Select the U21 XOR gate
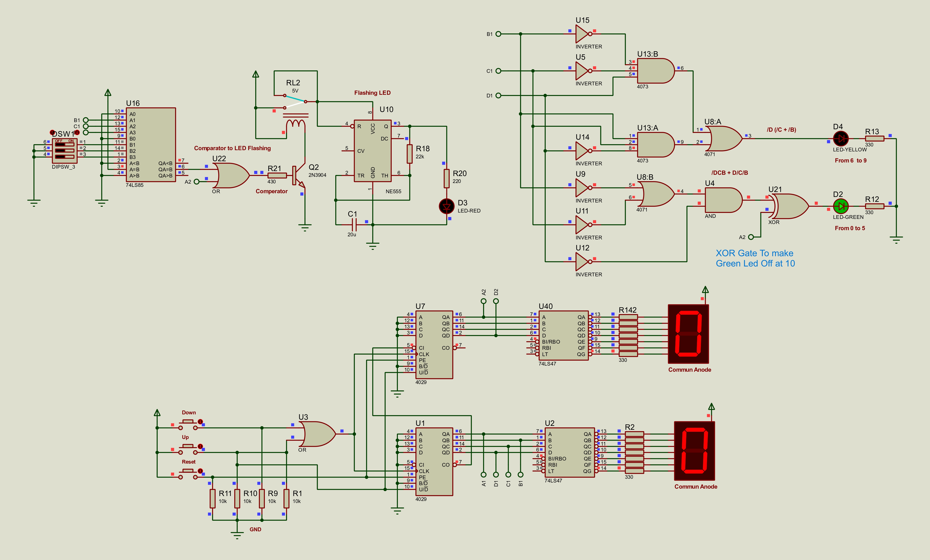The width and height of the screenshot is (930, 560). 789,206
